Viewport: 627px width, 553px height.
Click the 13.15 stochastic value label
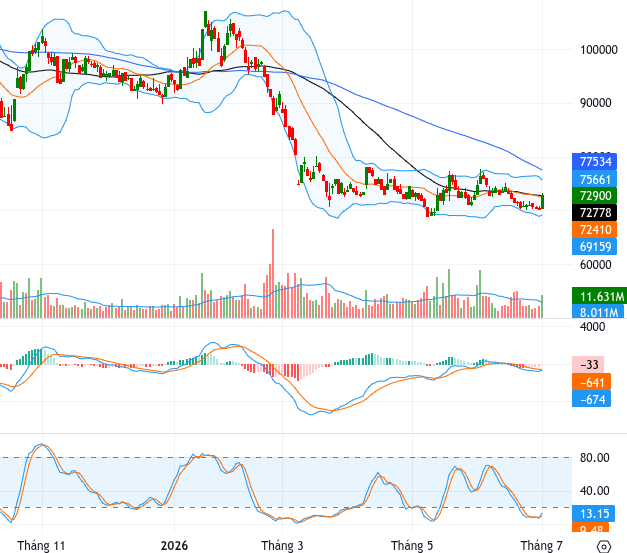pos(594,513)
